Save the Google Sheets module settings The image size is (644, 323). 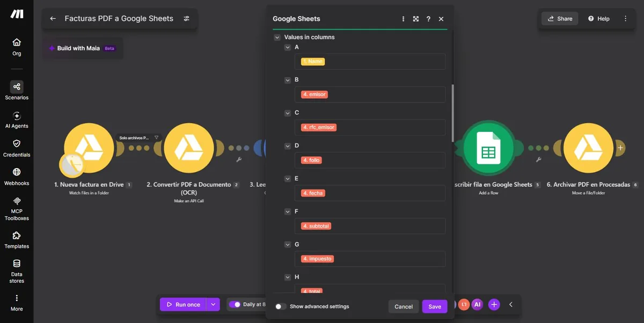point(435,306)
